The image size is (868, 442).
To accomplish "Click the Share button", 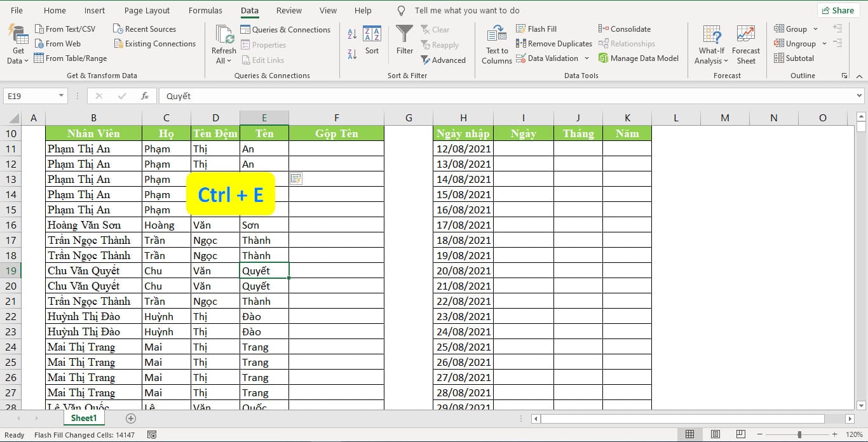I will pos(837,11).
